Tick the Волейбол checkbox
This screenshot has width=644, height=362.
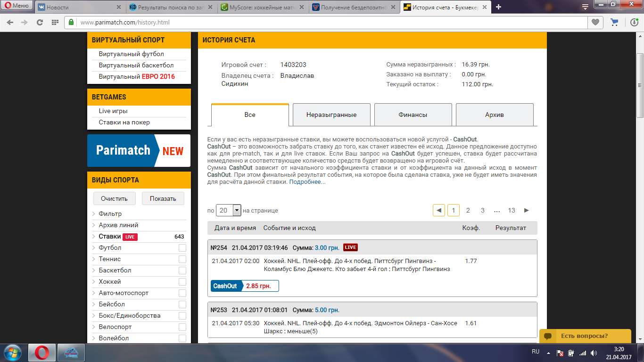[x=182, y=338]
